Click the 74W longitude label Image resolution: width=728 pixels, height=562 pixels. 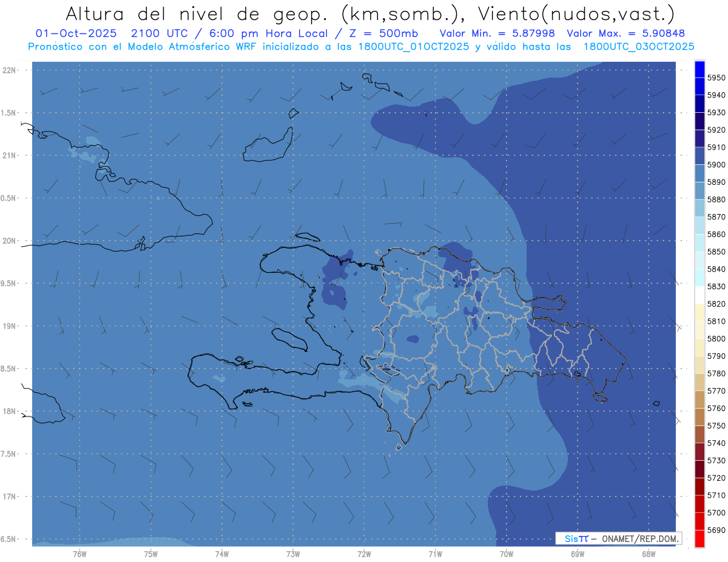click(221, 554)
